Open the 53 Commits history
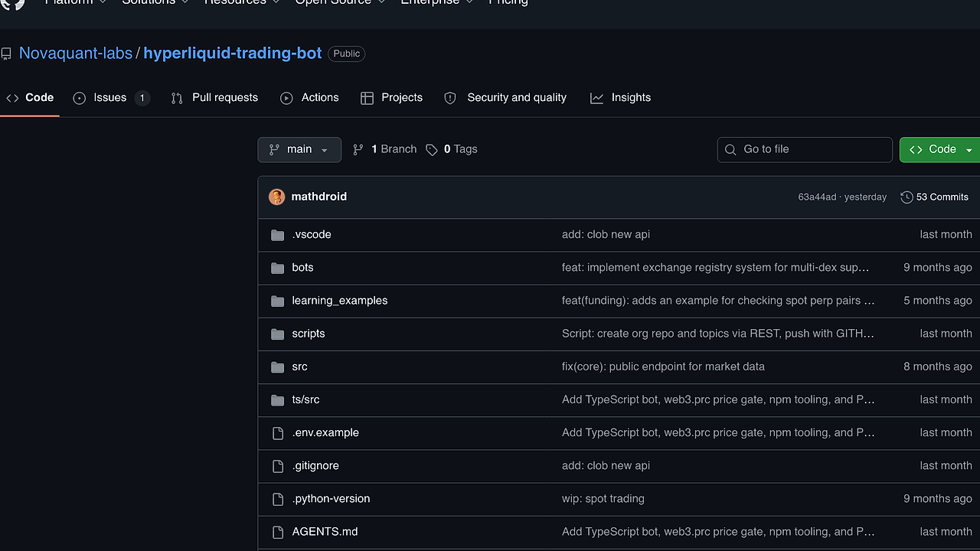The image size is (980, 551). pos(935,197)
